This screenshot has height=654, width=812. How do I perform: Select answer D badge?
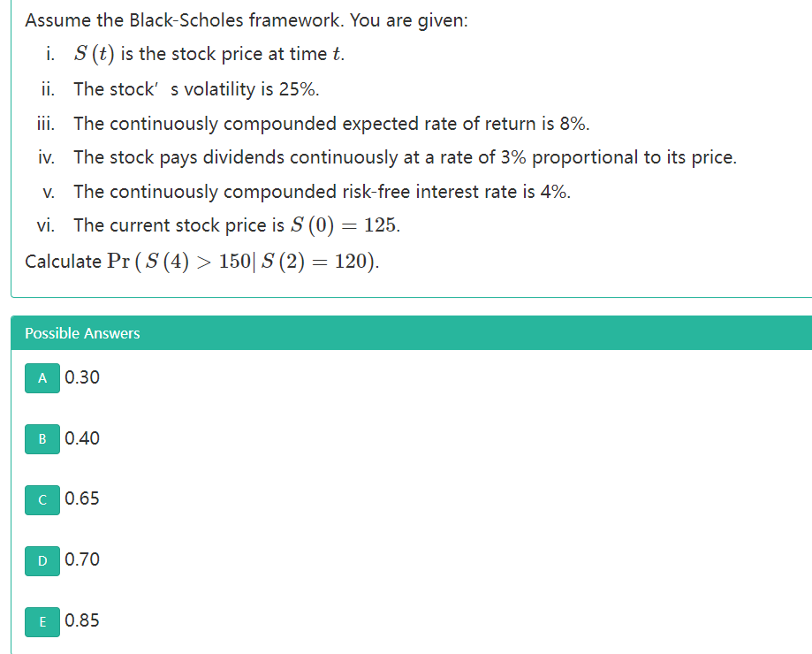coord(42,560)
